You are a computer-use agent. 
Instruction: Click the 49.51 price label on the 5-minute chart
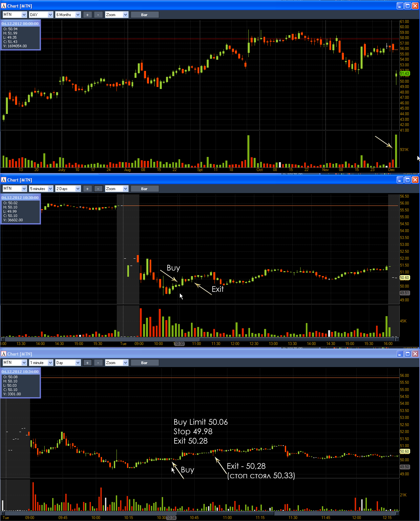(x=405, y=293)
